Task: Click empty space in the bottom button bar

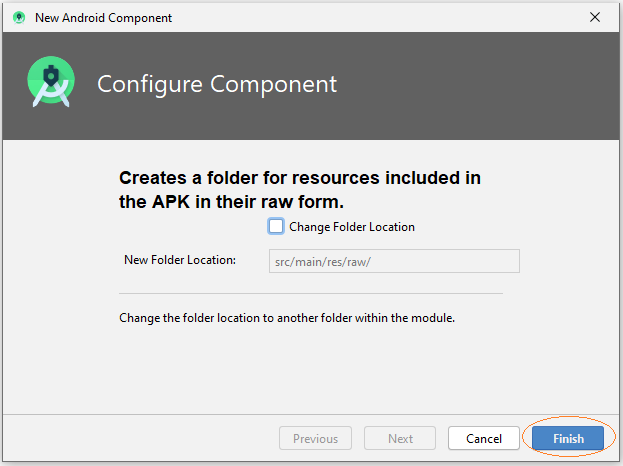Action: (139, 438)
